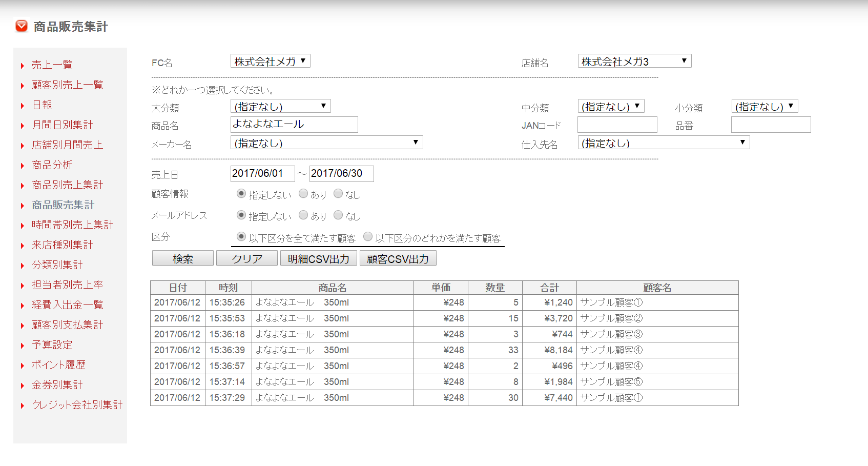Select 以下区分を全て満たす顧客 radio
868x466 pixels.
click(241, 236)
